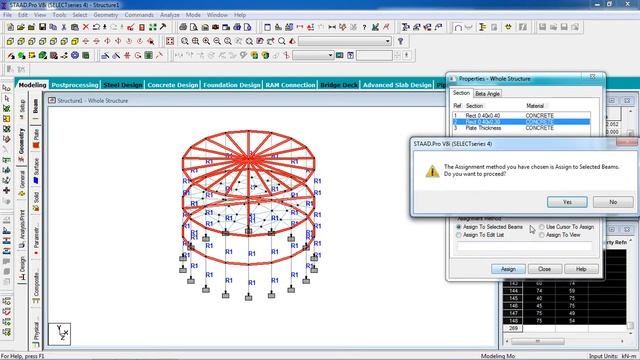Switch to the Foundation Design tab
This screenshot has width=640, height=360.
coord(231,85)
